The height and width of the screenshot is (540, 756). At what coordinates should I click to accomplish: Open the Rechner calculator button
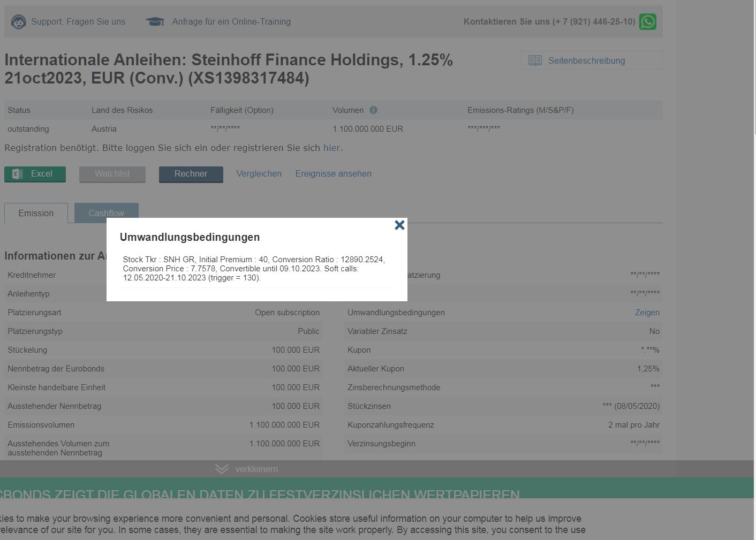(x=191, y=174)
